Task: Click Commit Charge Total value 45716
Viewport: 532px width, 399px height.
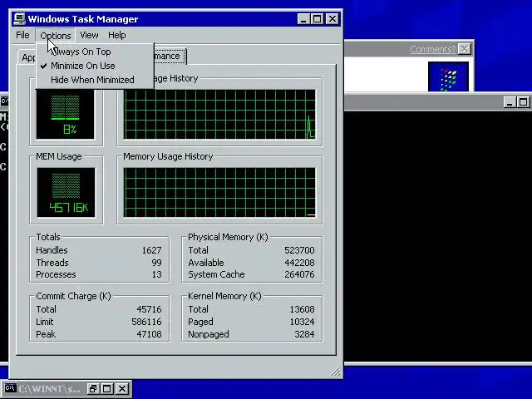Action: pos(149,309)
